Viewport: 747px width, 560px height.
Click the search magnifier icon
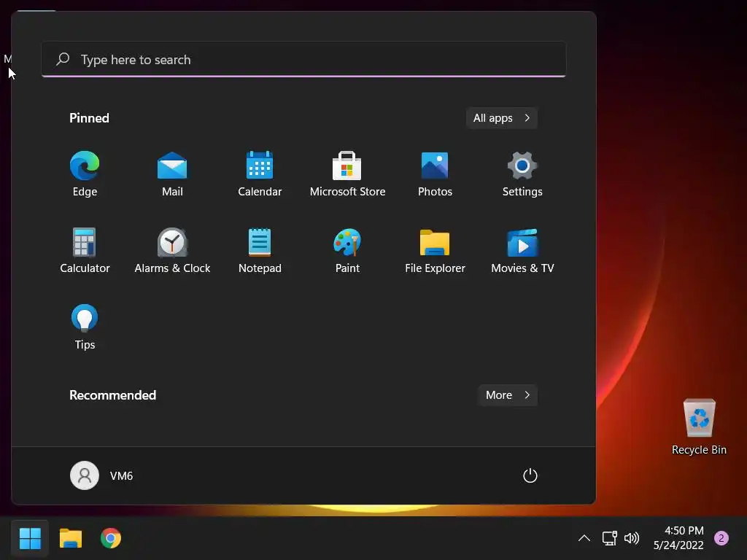[63, 59]
